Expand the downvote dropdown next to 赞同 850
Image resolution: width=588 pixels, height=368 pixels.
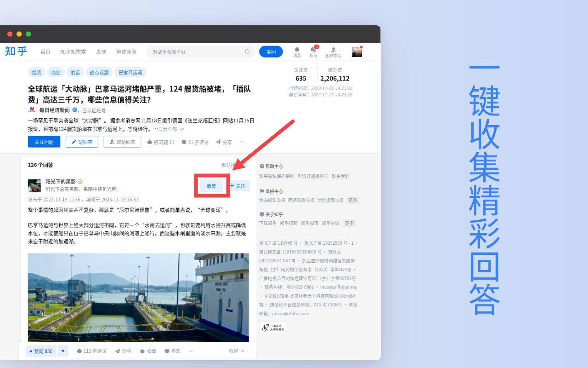(x=62, y=351)
